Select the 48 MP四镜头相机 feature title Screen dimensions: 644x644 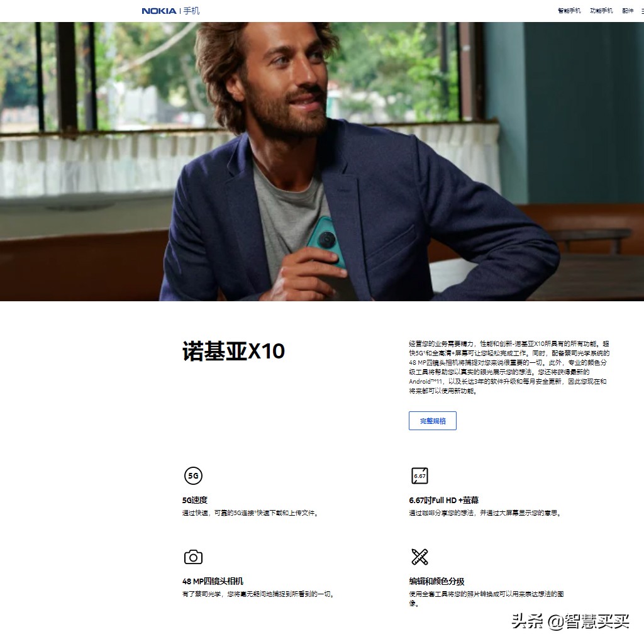click(213, 581)
